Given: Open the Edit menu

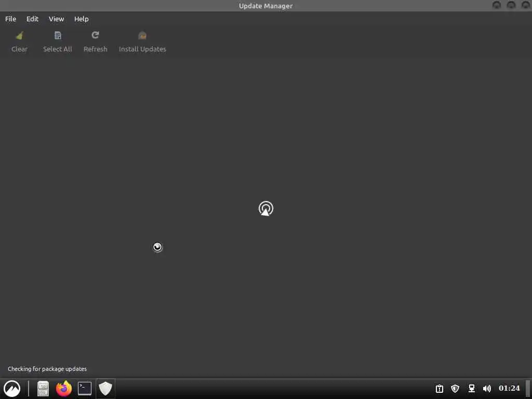Looking at the screenshot, I should 32,19.
